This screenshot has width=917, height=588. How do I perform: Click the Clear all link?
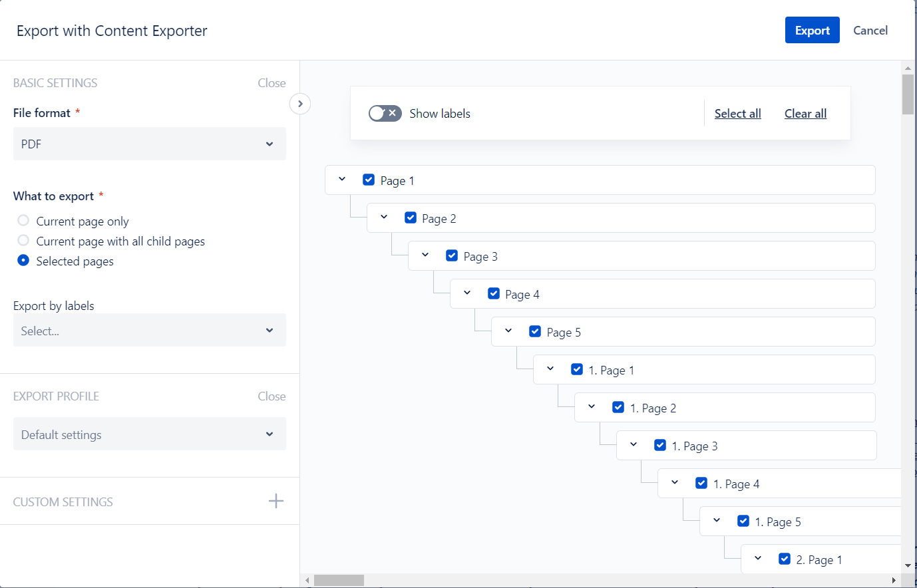click(805, 114)
